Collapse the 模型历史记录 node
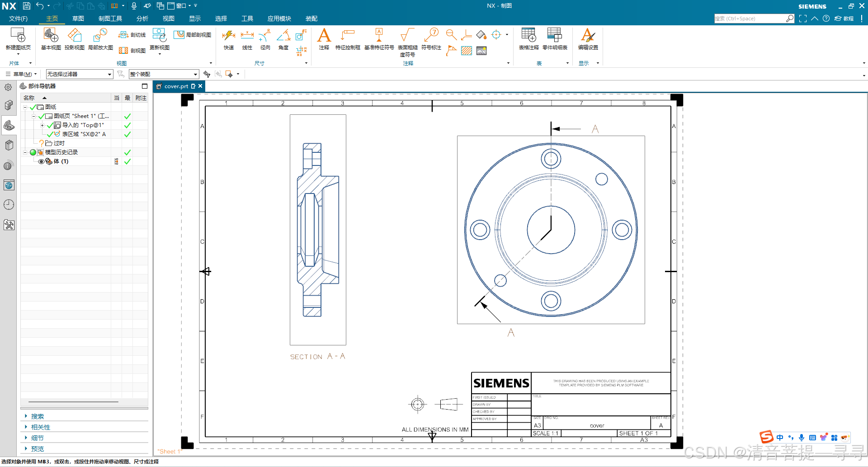Viewport: 868px width, 467px height. (25, 152)
